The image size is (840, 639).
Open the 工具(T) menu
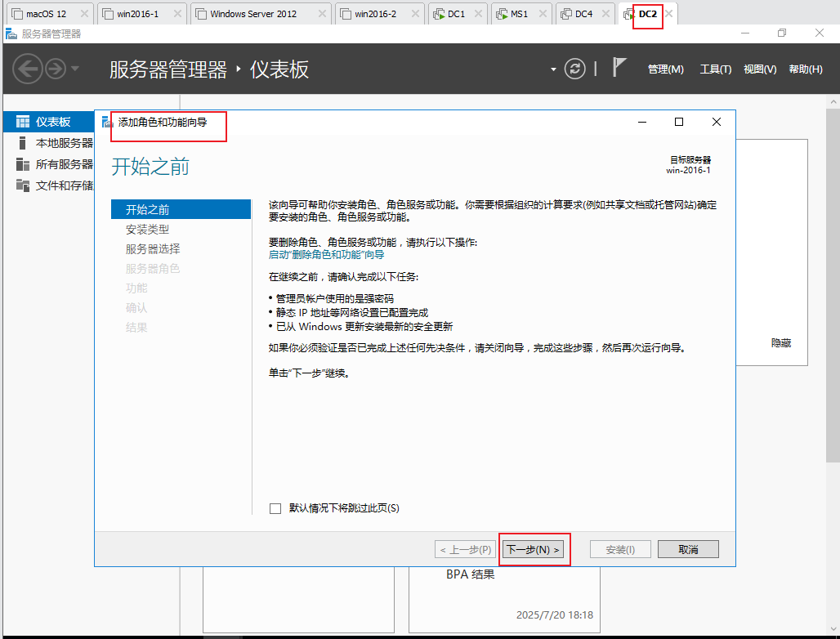coord(716,69)
